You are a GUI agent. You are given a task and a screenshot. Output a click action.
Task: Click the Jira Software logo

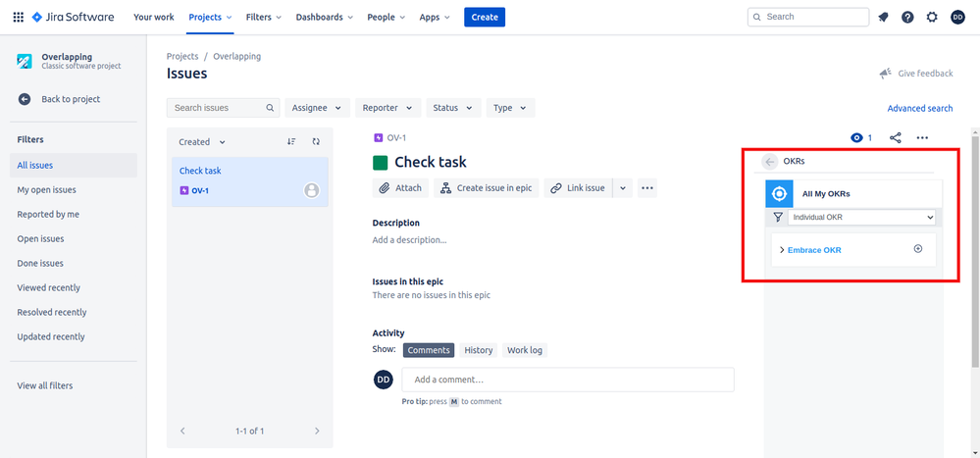point(73,17)
